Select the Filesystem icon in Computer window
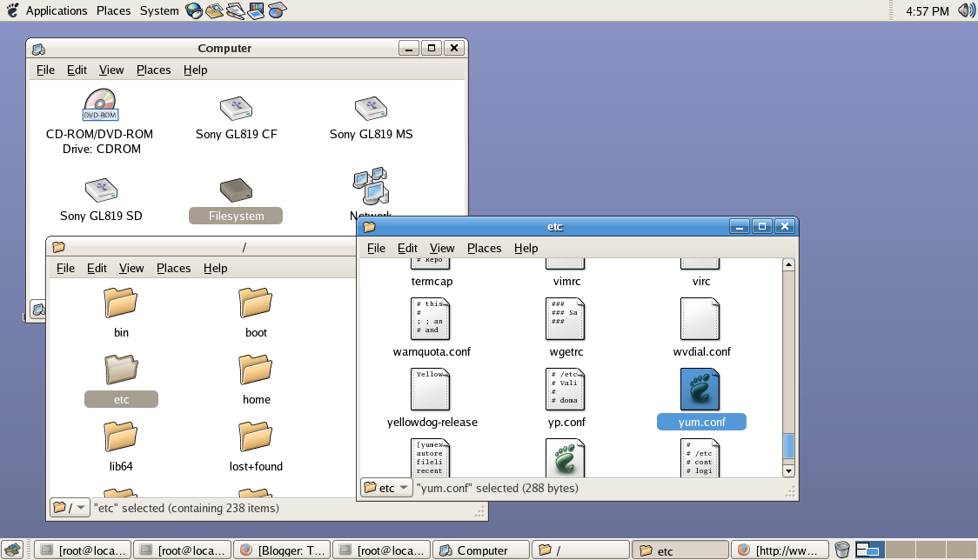The height and width of the screenshot is (560, 978). click(236, 190)
